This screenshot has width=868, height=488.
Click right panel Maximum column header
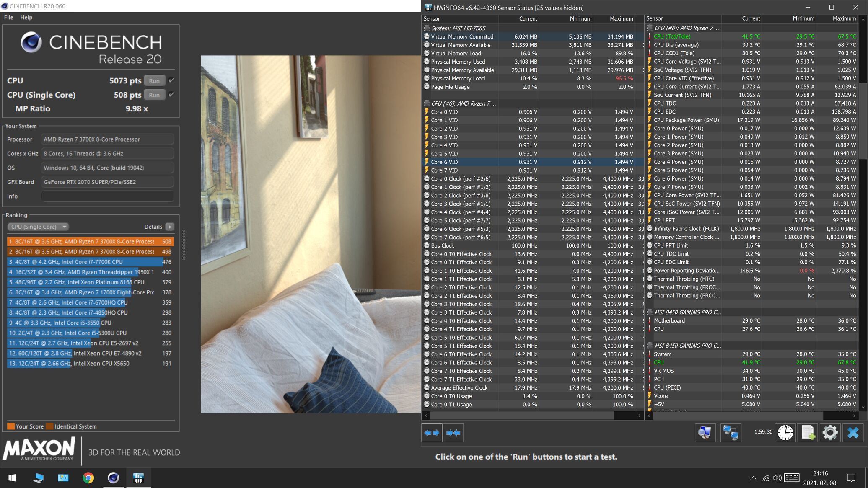point(837,18)
